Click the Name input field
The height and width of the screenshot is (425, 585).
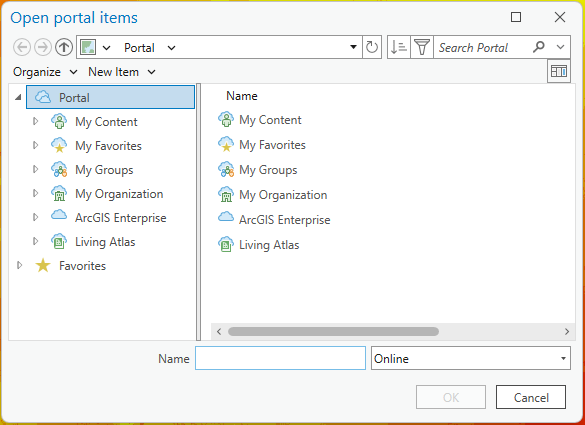click(x=280, y=358)
